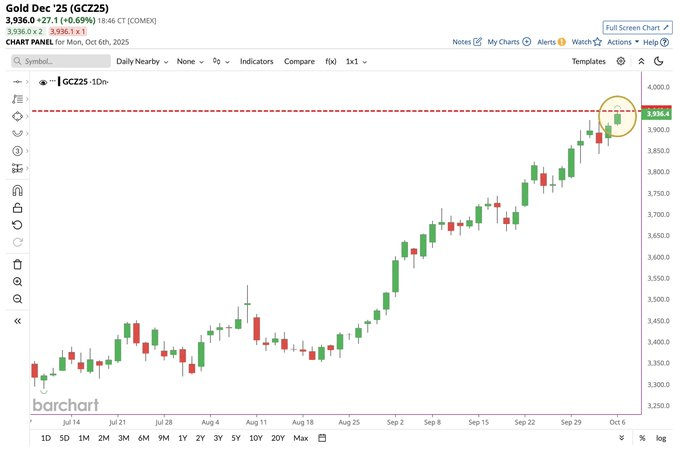Click the Full Screen Chart button
680x451 pixels.
click(637, 27)
